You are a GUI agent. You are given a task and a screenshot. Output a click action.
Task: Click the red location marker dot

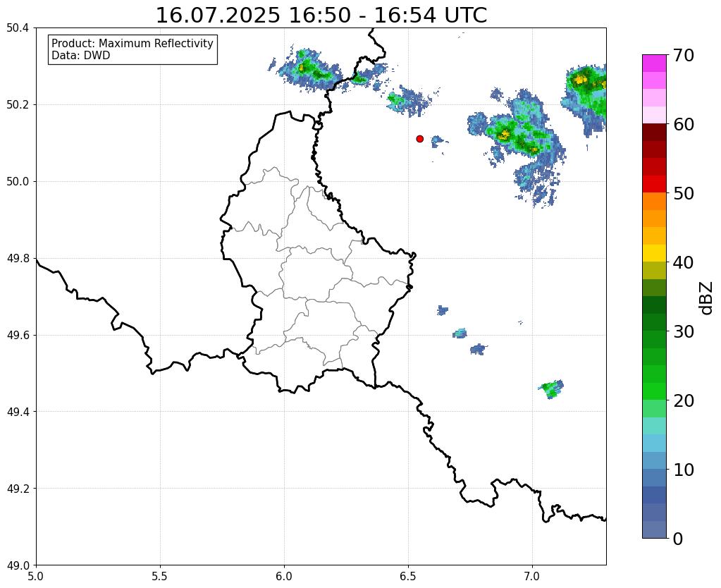[x=419, y=138]
